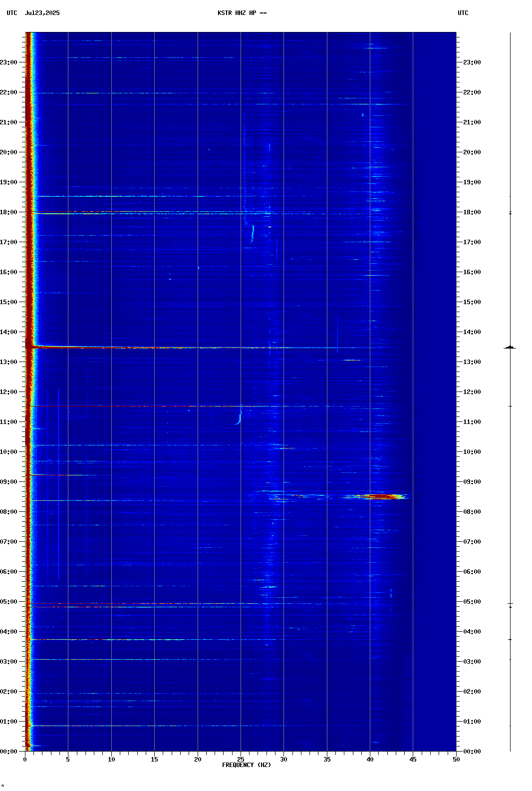532x791 pixels.
Task: Click the 'FREQUENCY (HZ)' axis label
Action: tap(247, 765)
